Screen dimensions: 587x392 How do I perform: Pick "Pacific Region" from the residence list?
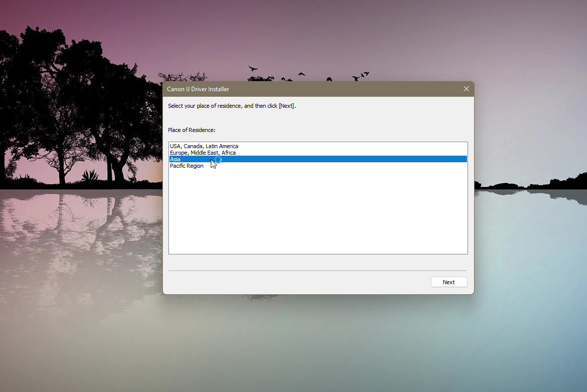(x=318, y=166)
